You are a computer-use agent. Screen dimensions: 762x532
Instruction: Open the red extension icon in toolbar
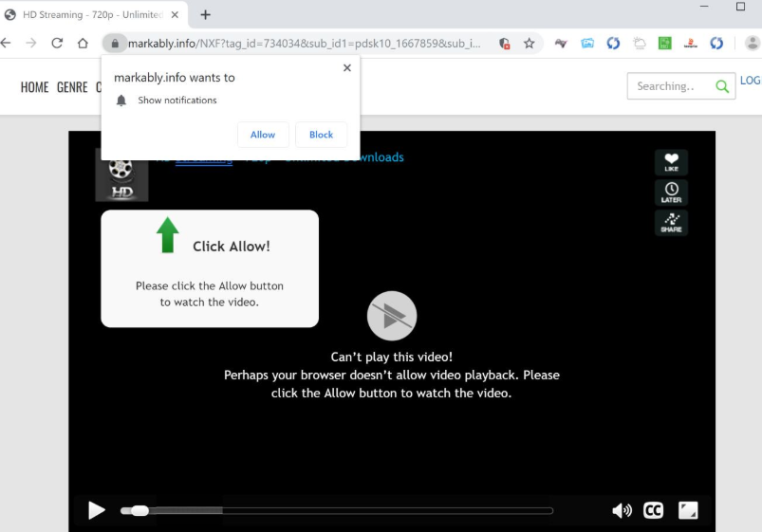(x=691, y=44)
